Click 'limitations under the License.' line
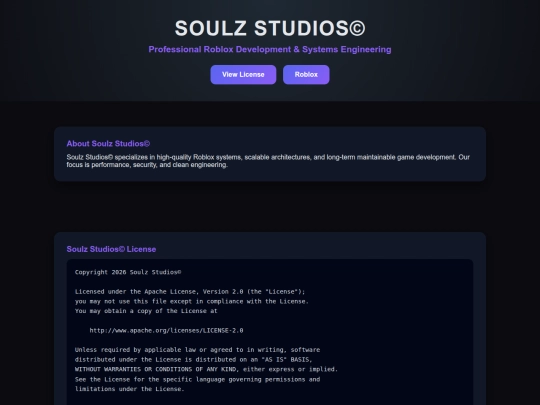Viewport: 540px width, 405px height. [129, 389]
